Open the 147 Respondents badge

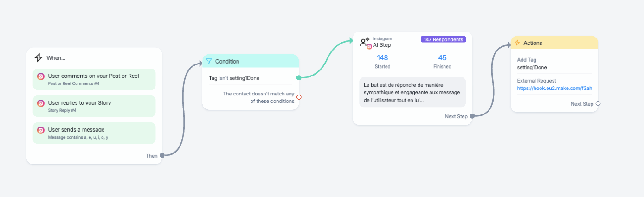[443, 39]
